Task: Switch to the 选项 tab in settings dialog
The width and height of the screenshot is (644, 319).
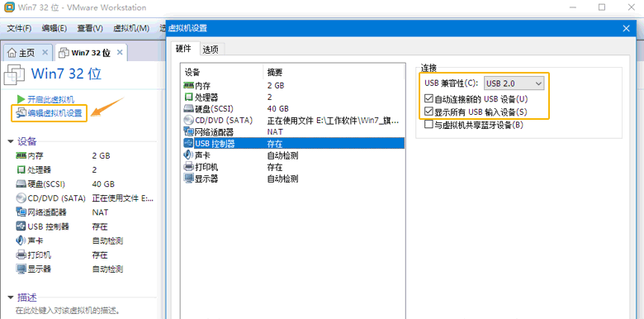Action: 211,50
